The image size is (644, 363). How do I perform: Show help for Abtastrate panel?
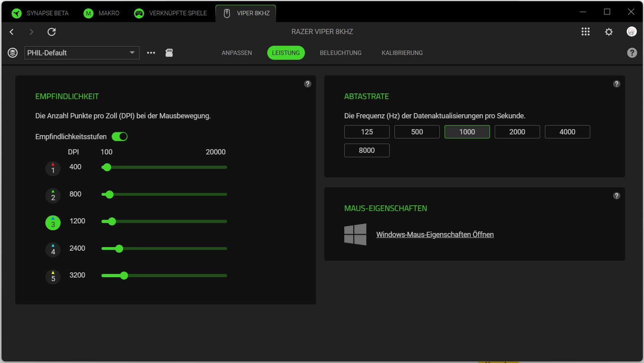coord(617,84)
